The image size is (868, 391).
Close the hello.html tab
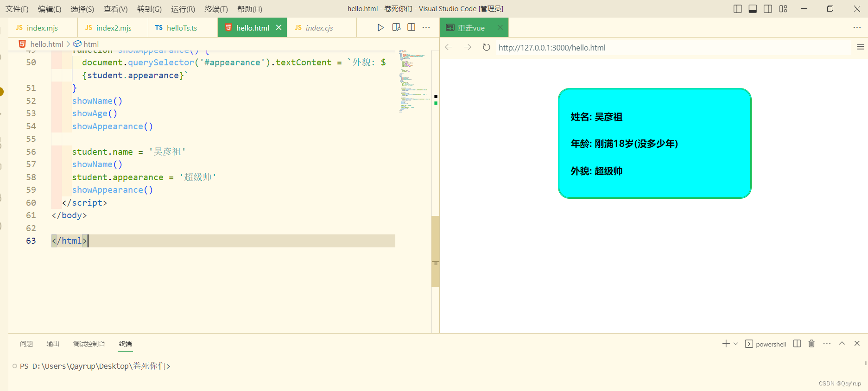tap(279, 28)
